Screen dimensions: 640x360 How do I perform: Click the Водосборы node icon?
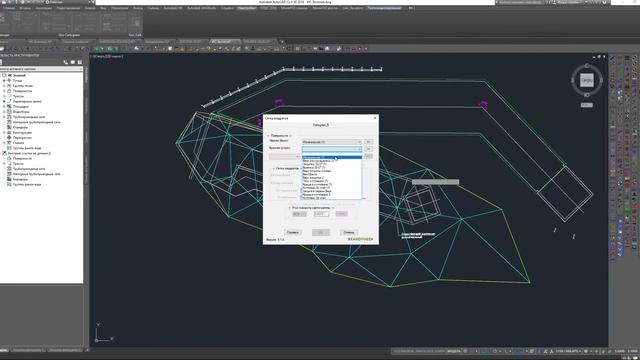click(x=9, y=111)
